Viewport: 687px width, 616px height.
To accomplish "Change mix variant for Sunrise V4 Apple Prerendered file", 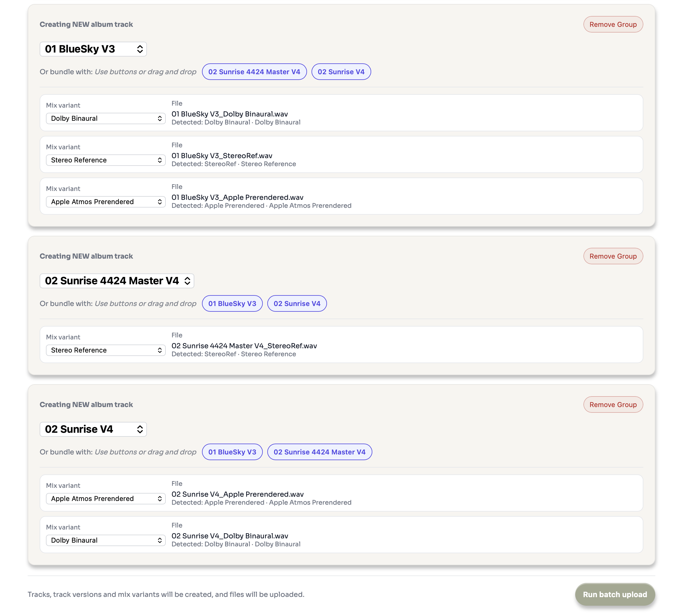I will 106,499.
